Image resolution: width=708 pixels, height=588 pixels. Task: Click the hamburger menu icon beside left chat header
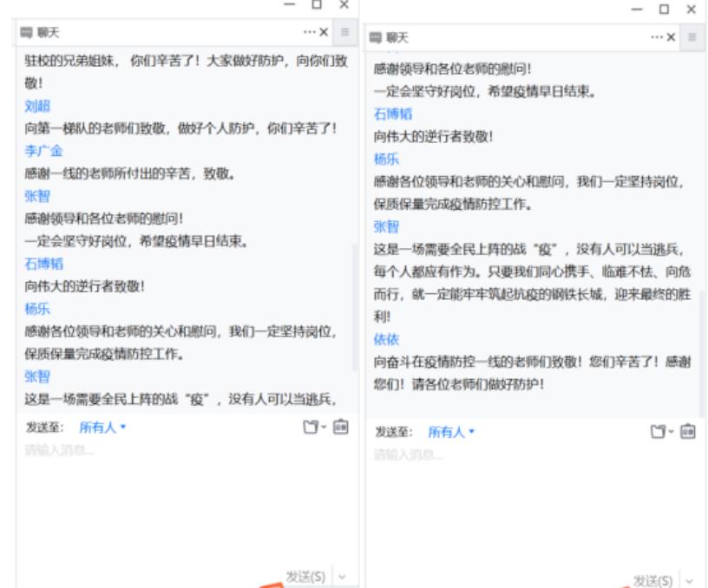click(x=345, y=32)
